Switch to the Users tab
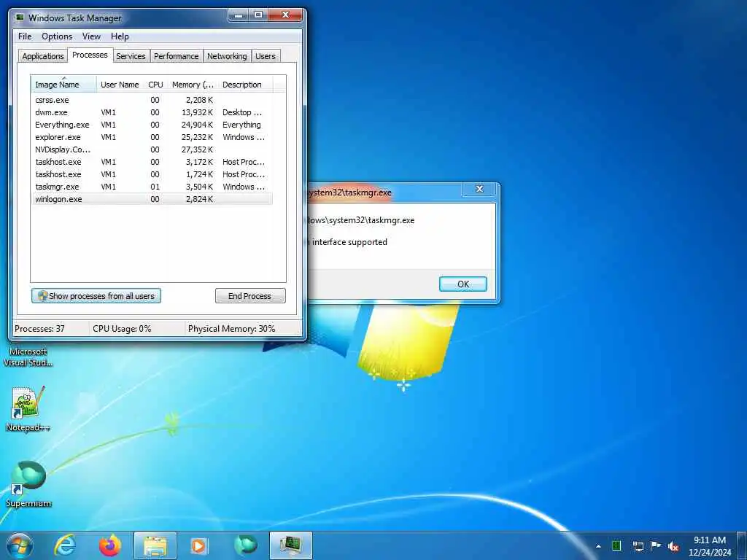 pyautogui.click(x=266, y=55)
